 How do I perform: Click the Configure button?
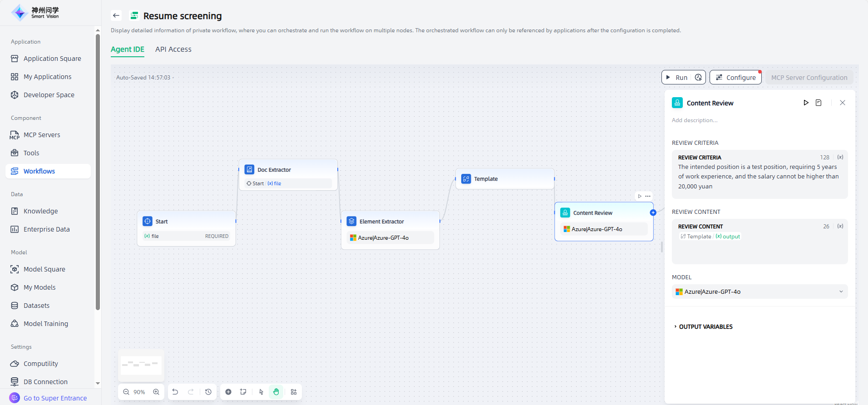click(735, 77)
